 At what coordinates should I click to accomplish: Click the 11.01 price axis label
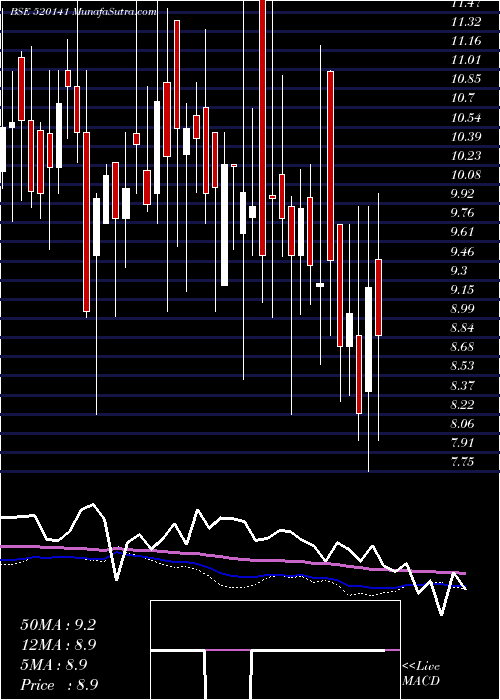click(x=466, y=60)
